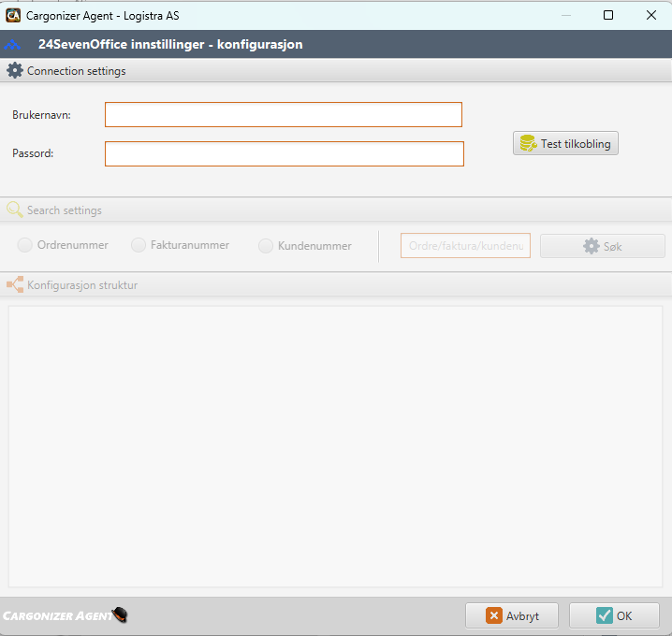Click the Cargonizer Agent hat logo
The image size is (672, 636).
pos(120,615)
